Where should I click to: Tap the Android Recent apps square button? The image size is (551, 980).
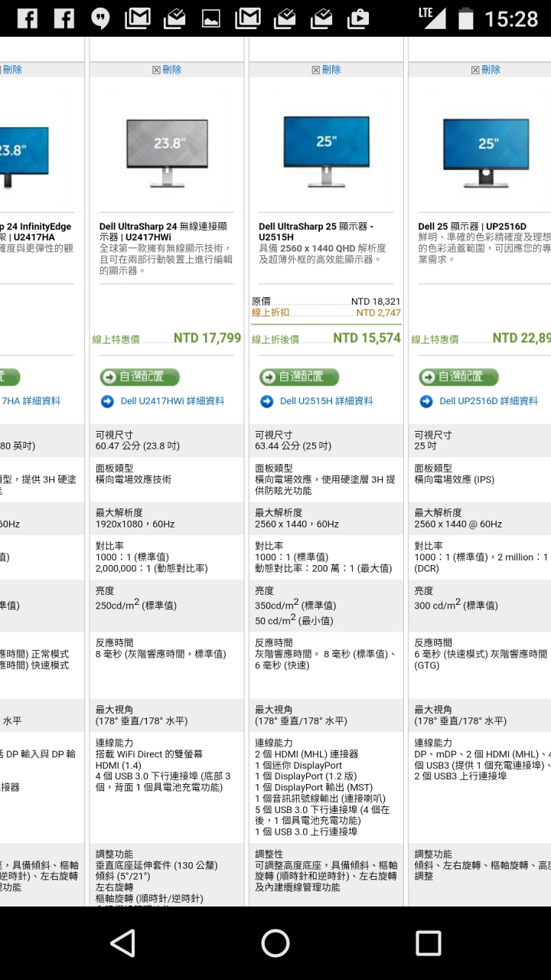428,943
